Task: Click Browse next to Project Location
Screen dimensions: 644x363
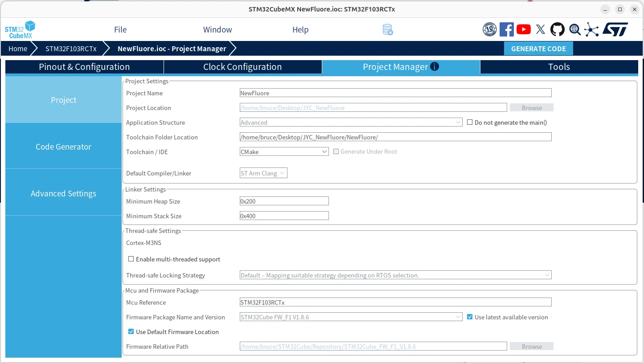Action: [532, 108]
